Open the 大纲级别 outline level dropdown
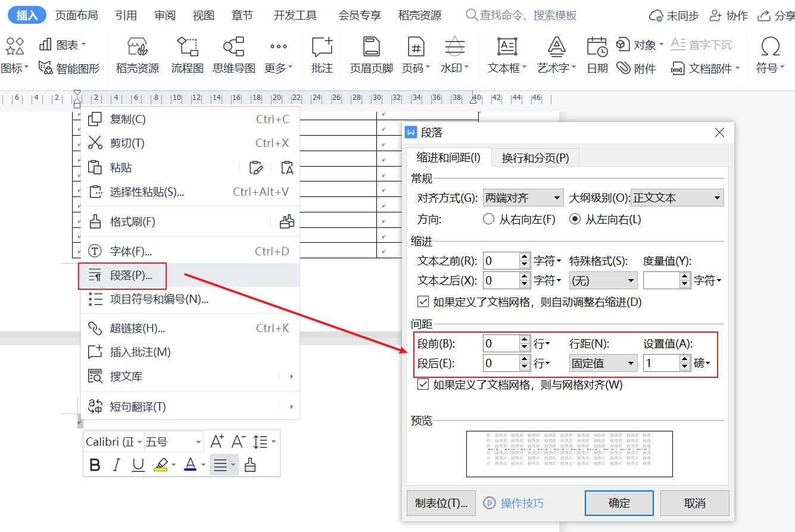The width and height of the screenshot is (795, 532). click(x=676, y=198)
